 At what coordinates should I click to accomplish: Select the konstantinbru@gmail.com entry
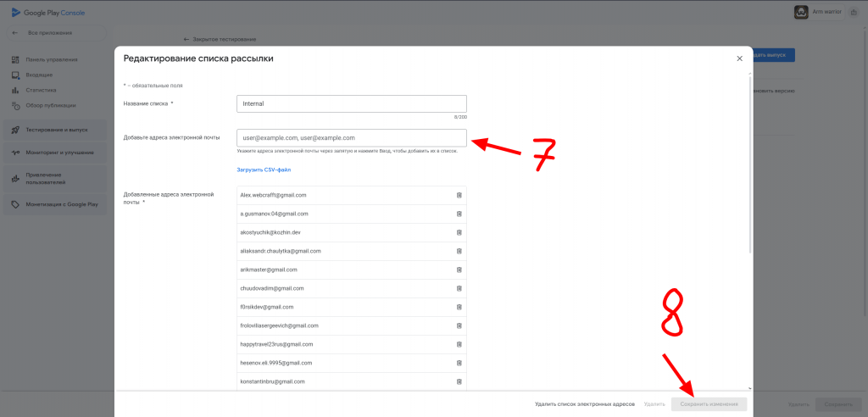pos(352,381)
